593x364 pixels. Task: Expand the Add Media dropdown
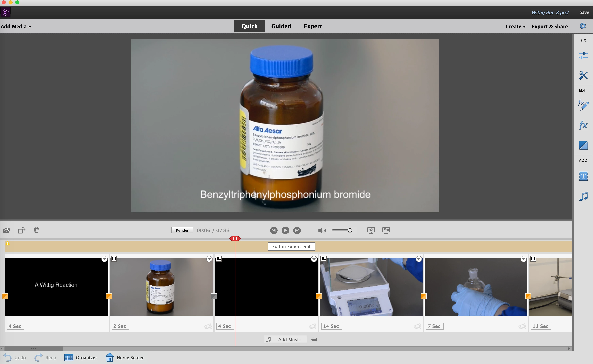point(16,27)
